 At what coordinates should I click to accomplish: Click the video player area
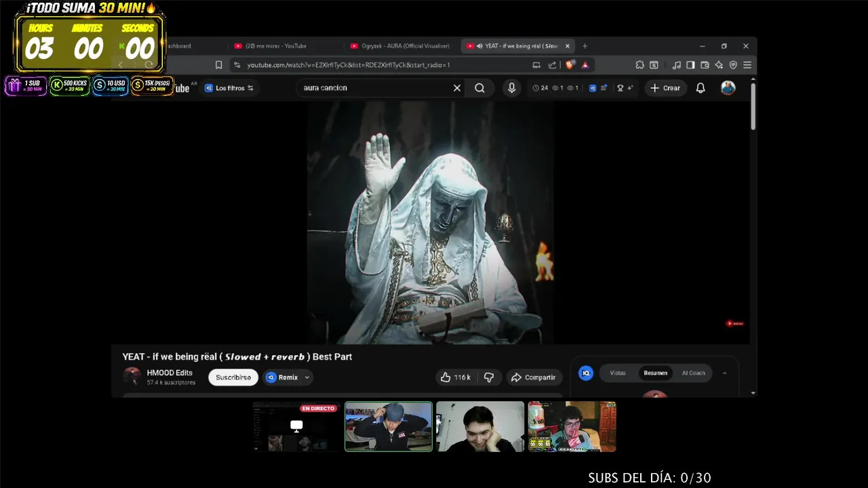(431, 222)
